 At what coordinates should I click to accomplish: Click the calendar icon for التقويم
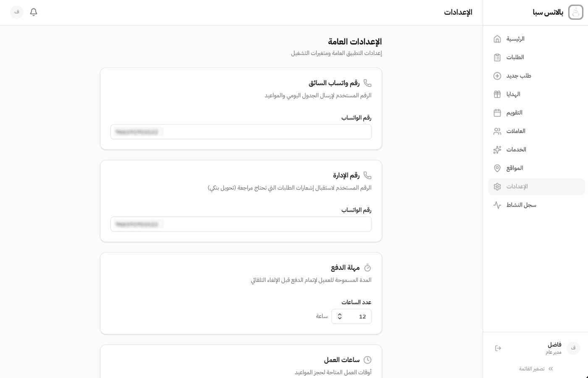tap(497, 113)
